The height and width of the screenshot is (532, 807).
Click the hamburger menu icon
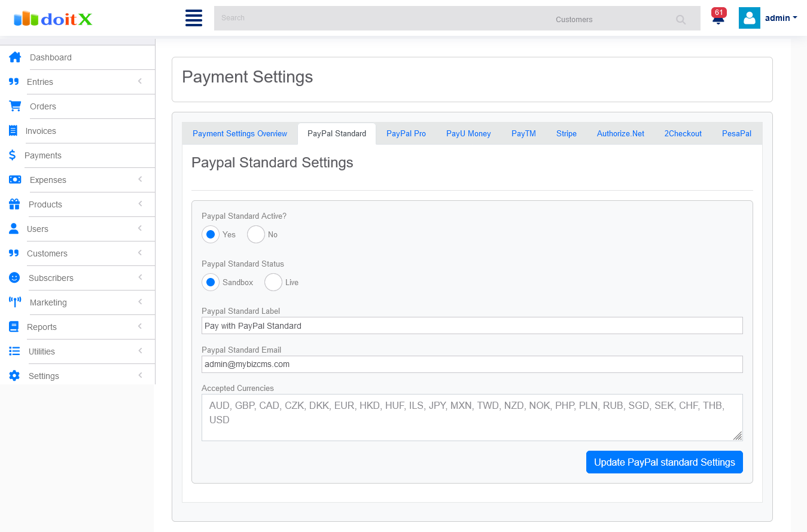194,18
